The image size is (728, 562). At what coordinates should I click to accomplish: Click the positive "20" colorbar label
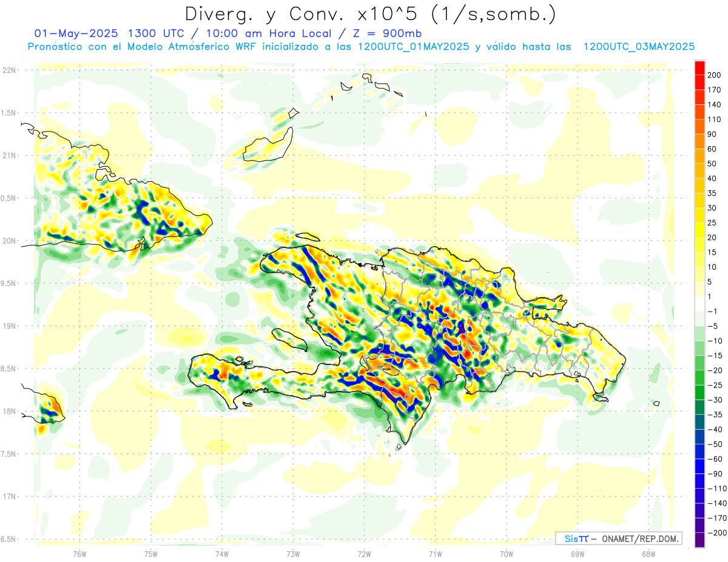tap(712, 238)
